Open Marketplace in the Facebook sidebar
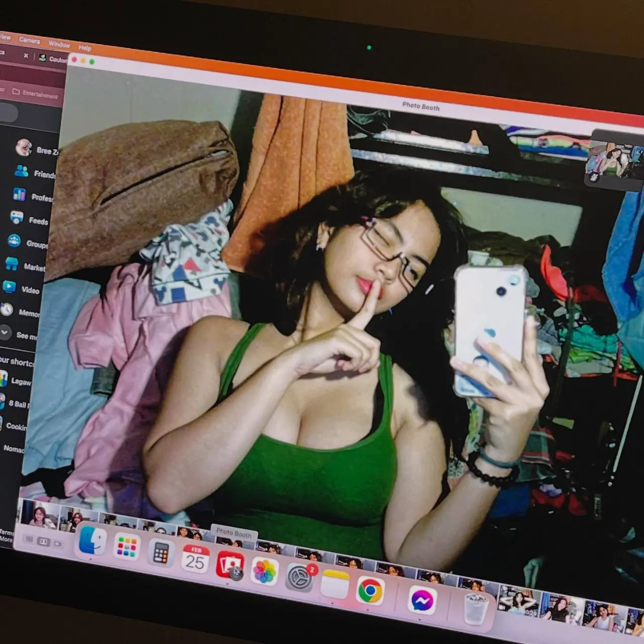This screenshot has height=644, width=644. click(25, 265)
